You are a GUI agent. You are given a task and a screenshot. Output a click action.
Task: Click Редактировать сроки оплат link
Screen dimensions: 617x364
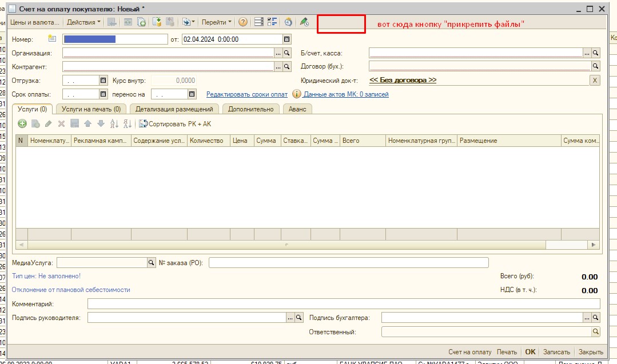tap(247, 94)
